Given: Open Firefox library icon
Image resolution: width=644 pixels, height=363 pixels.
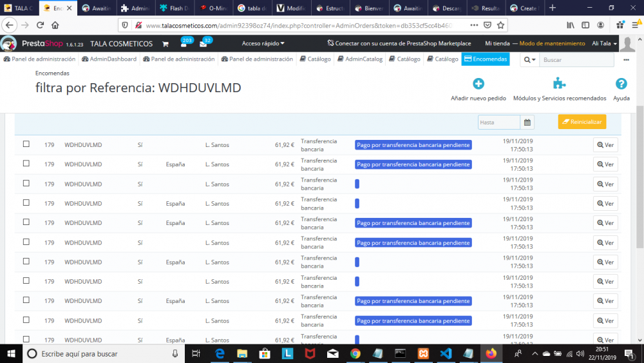Looking at the screenshot, I should [571, 25].
